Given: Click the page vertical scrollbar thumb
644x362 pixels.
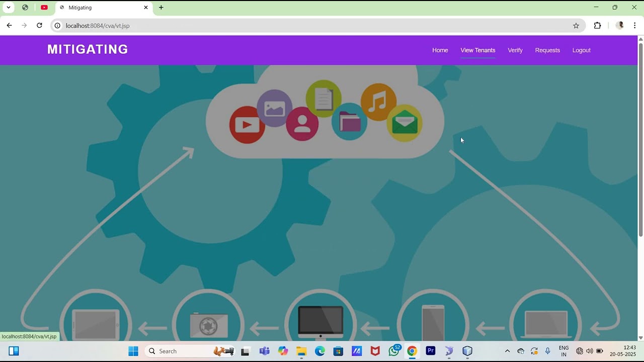Looking at the screenshot, I should pyautogui.click(x=640, y=140).
